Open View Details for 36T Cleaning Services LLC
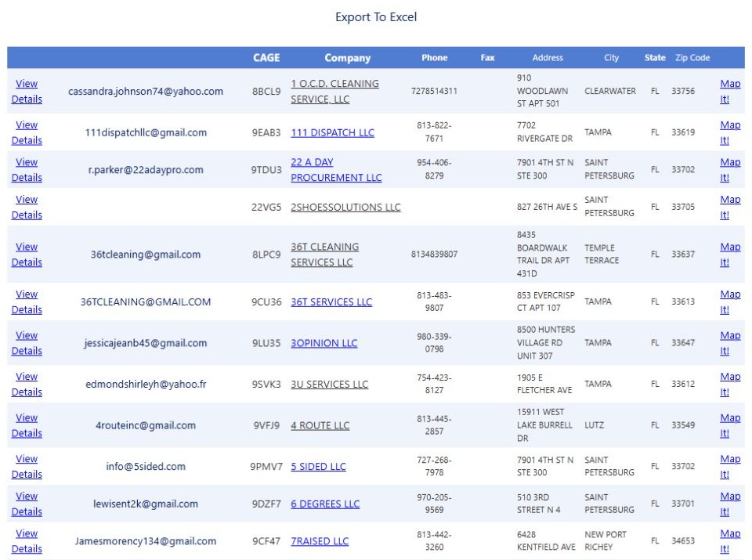 pyautogui.click(x=27, y=254)
